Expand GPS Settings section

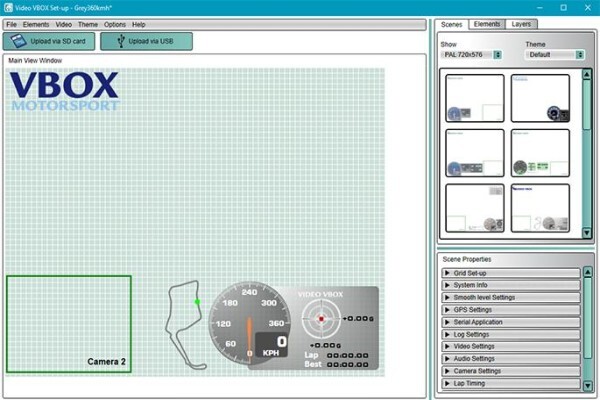tap(511, 310)
